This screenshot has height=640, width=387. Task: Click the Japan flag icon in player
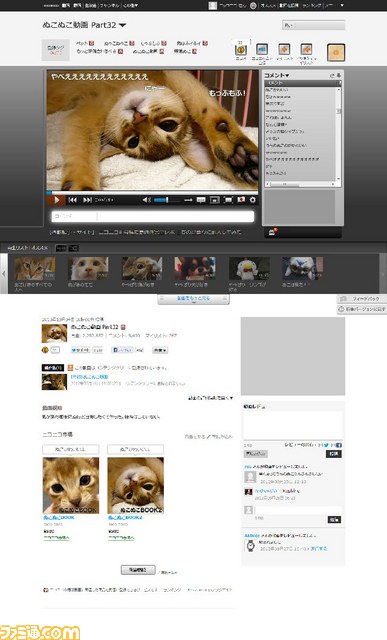point(241,200)
